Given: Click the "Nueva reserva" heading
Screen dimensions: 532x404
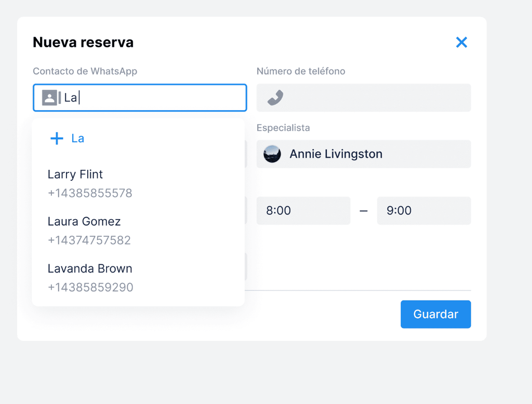Looking at the screenshot, I should [x=83, y=43].
